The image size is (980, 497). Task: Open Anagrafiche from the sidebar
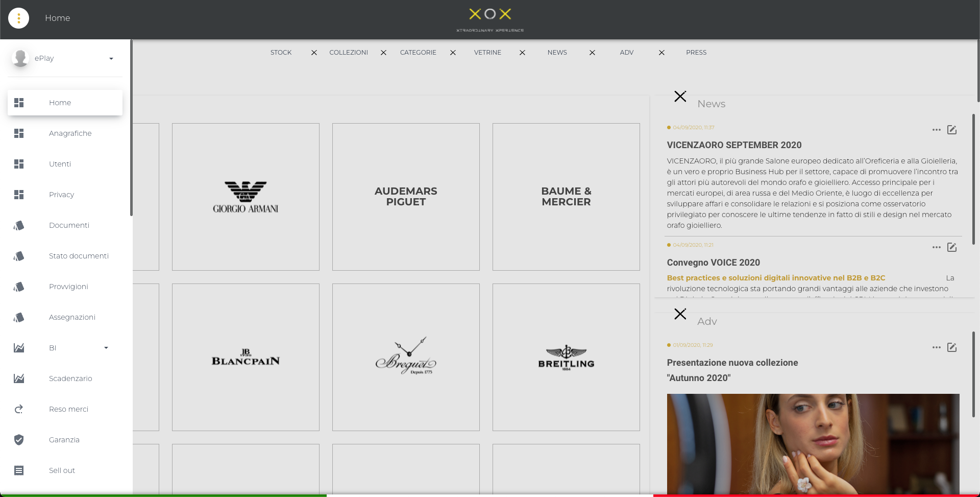(65, 133)
